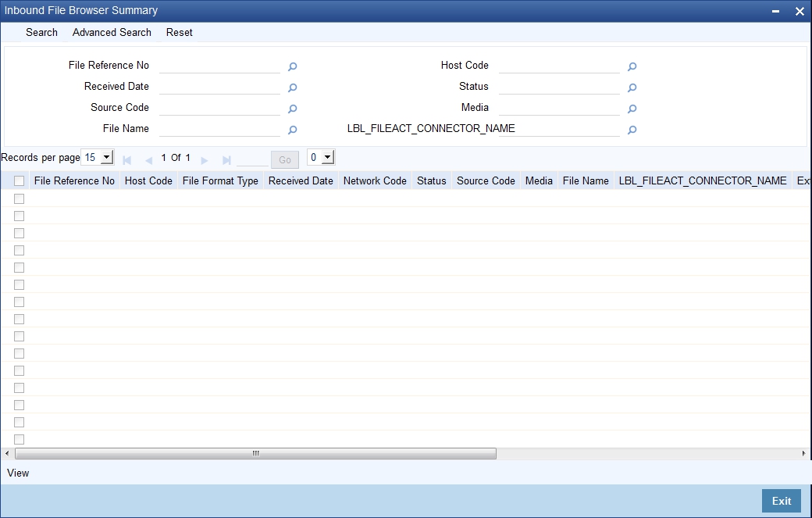Focus the LBL_FILEACT_CONNECTOR_NAME input field

[559, 130]
